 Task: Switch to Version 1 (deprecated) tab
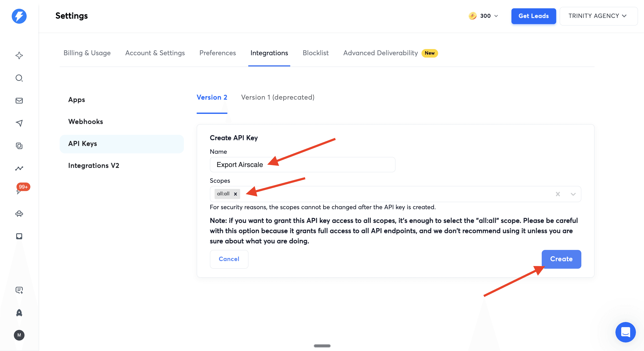(x=277, y=97)
